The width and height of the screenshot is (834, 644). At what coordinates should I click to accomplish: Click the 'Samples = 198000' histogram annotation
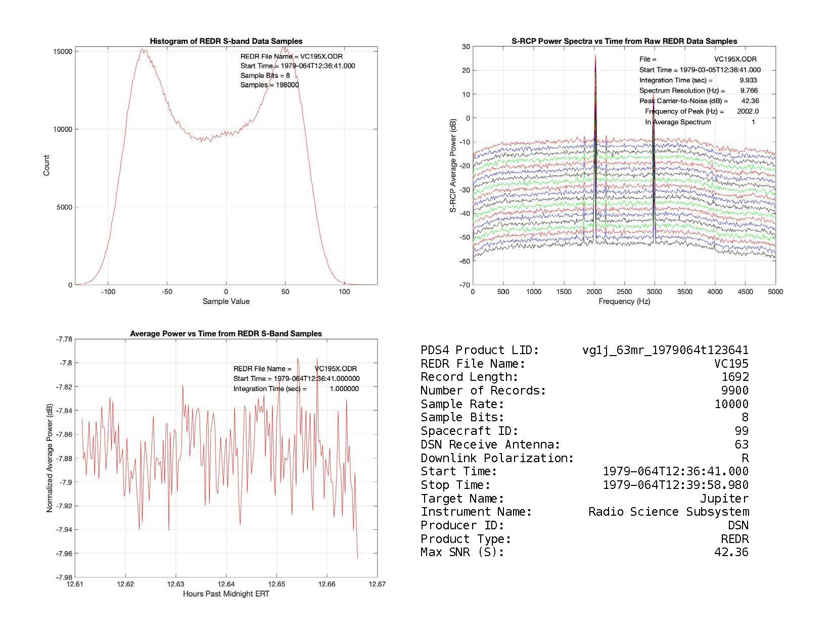click(269, 85)
